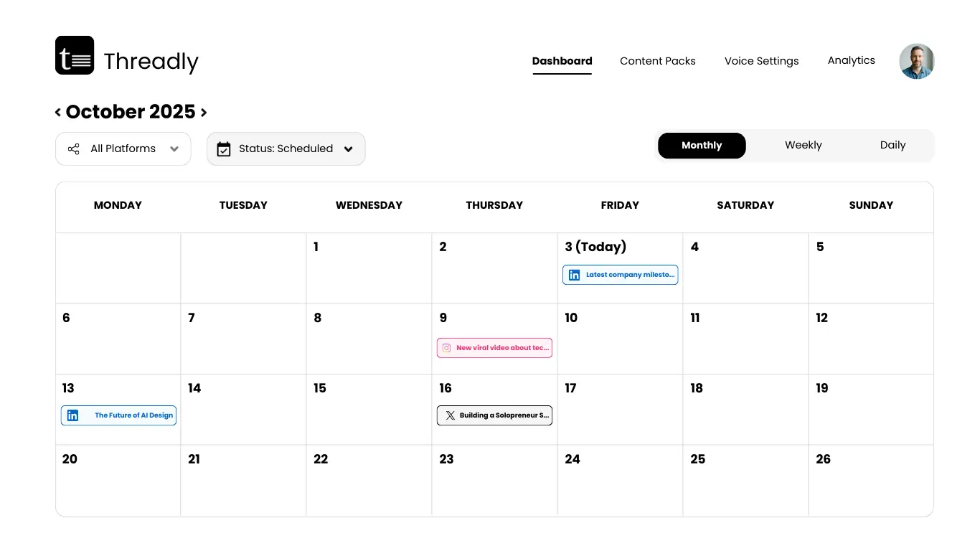Advance to next month arrow

coord(204,112)
